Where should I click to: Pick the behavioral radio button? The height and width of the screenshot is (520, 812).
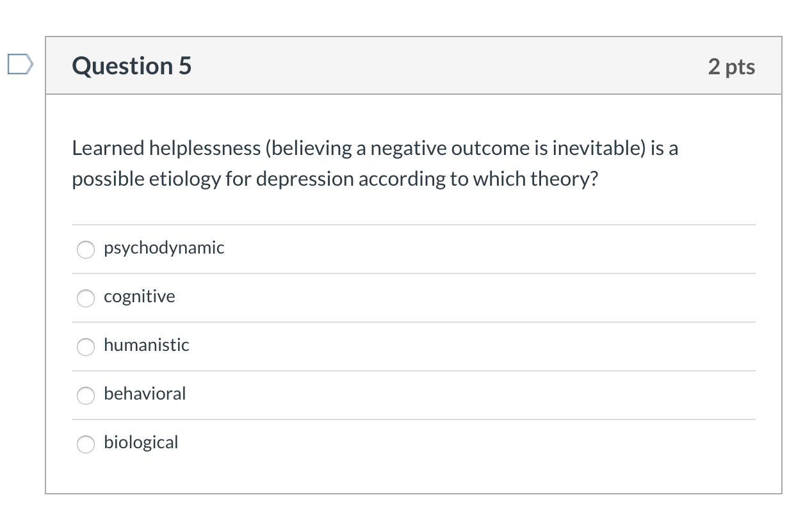86,395
